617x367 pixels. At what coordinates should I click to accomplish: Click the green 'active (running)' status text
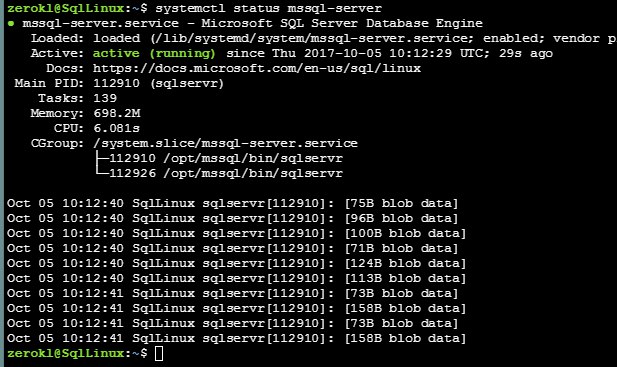pos(154,53)
